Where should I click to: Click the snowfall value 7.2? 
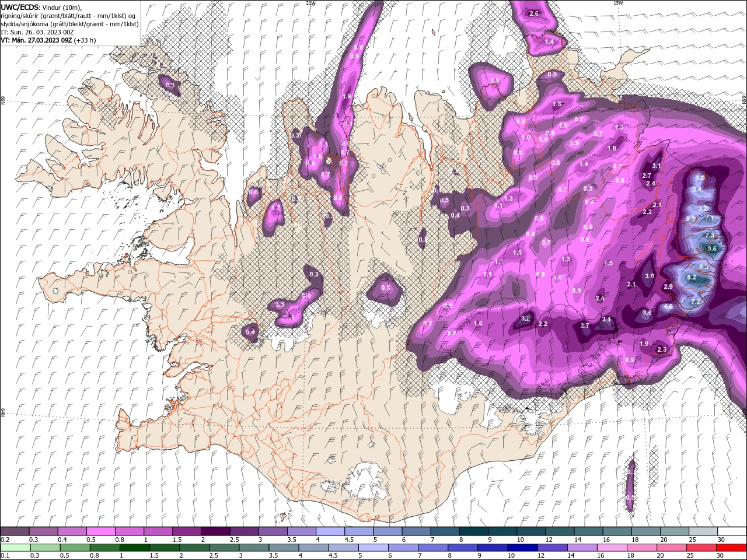click(695, 302)
